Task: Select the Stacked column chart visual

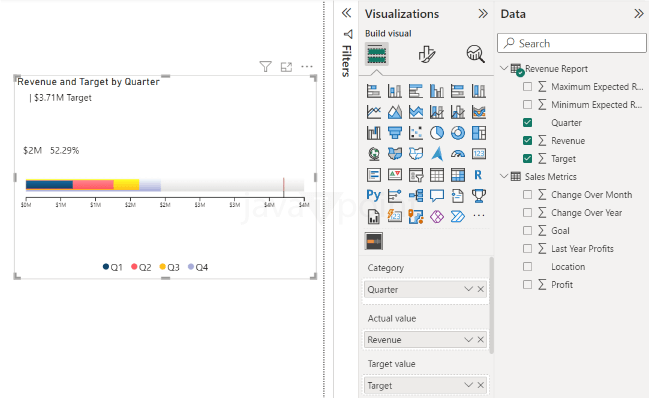Action: pos(395,91)
